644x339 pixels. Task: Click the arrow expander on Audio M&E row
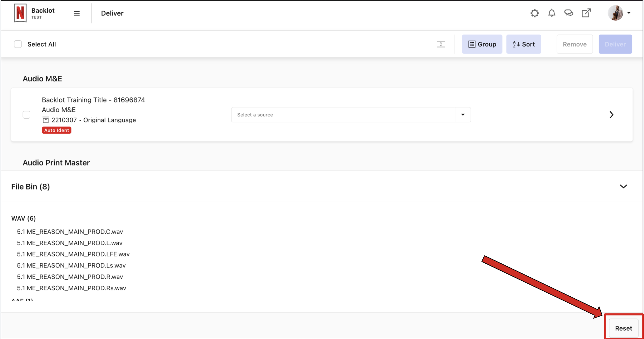612,114
